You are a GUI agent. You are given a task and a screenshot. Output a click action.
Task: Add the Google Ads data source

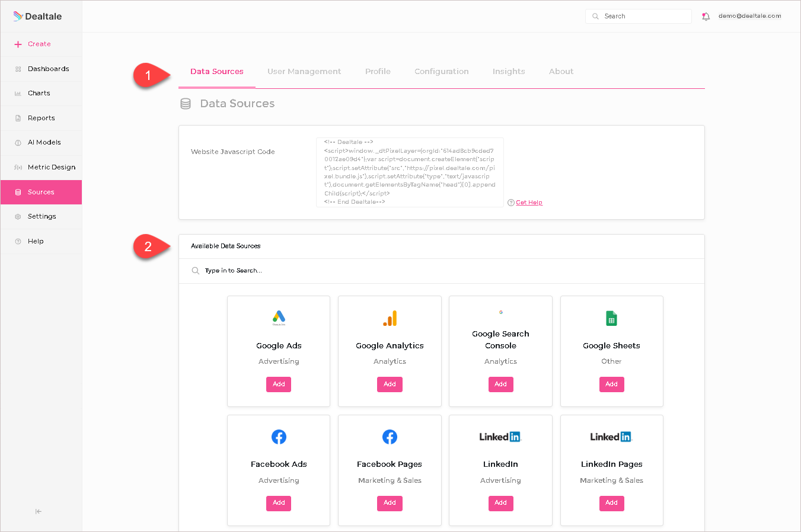coord(279,384)
